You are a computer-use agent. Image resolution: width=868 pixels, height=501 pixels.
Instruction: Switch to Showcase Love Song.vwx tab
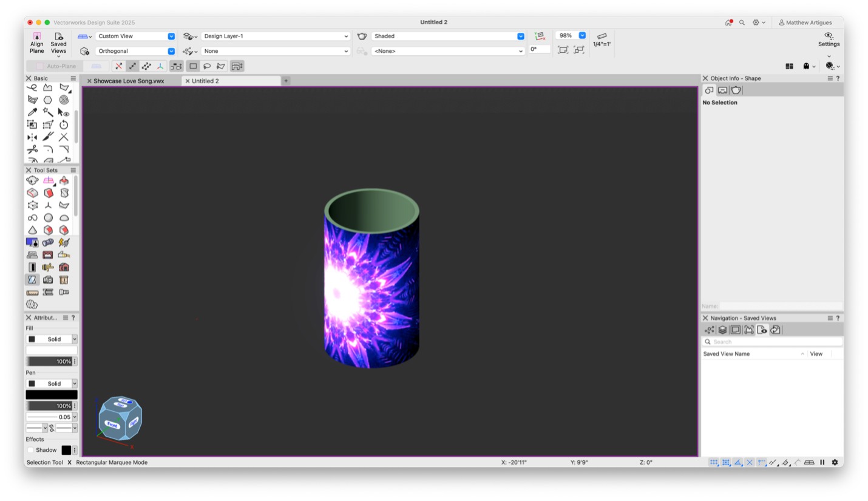(129, 81)
